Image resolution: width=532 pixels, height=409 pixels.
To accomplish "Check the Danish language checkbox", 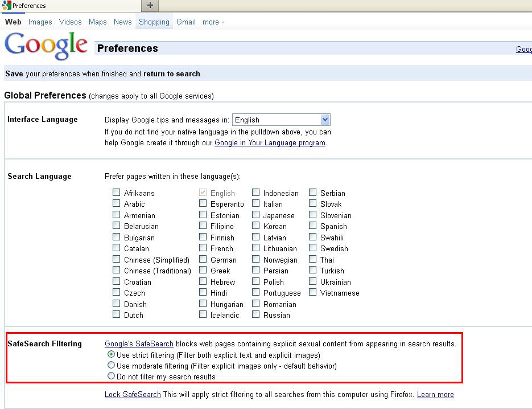I will click(x=117, y=304).
